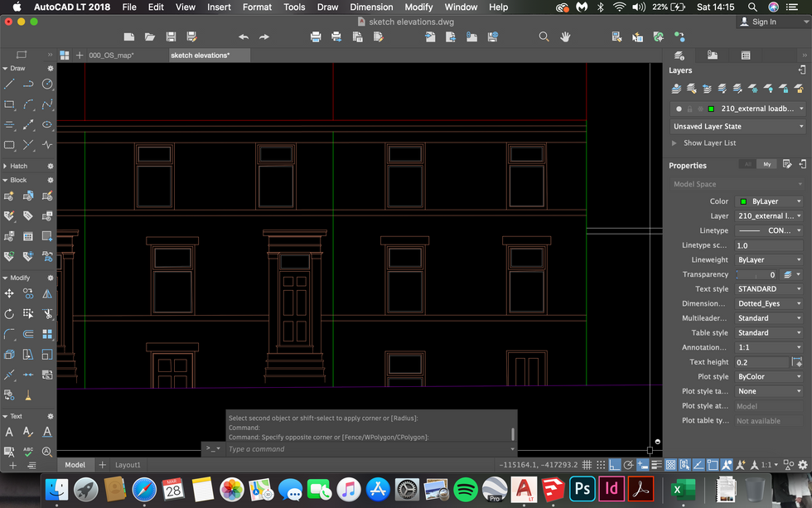Switch to the 000_OS_map drawing tab

[x=111, y=56]
